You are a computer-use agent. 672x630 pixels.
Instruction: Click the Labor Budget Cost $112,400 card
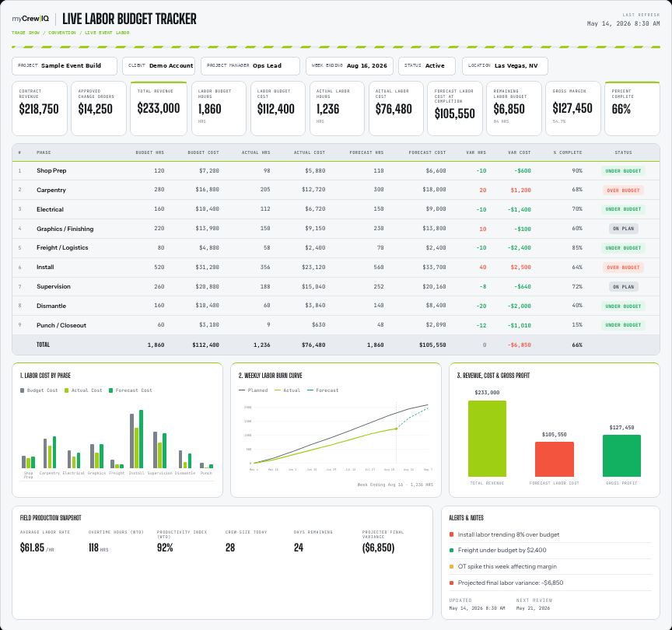[x=278, y=108]
